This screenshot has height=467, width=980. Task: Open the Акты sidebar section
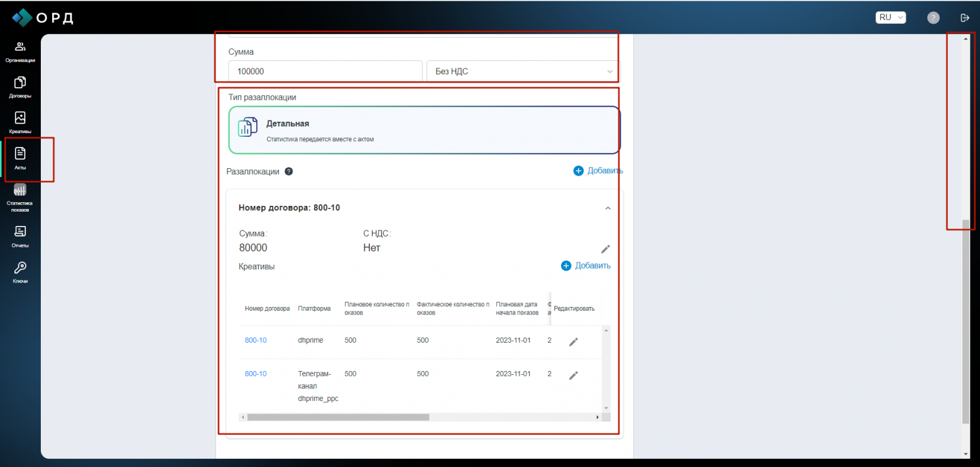20,158
